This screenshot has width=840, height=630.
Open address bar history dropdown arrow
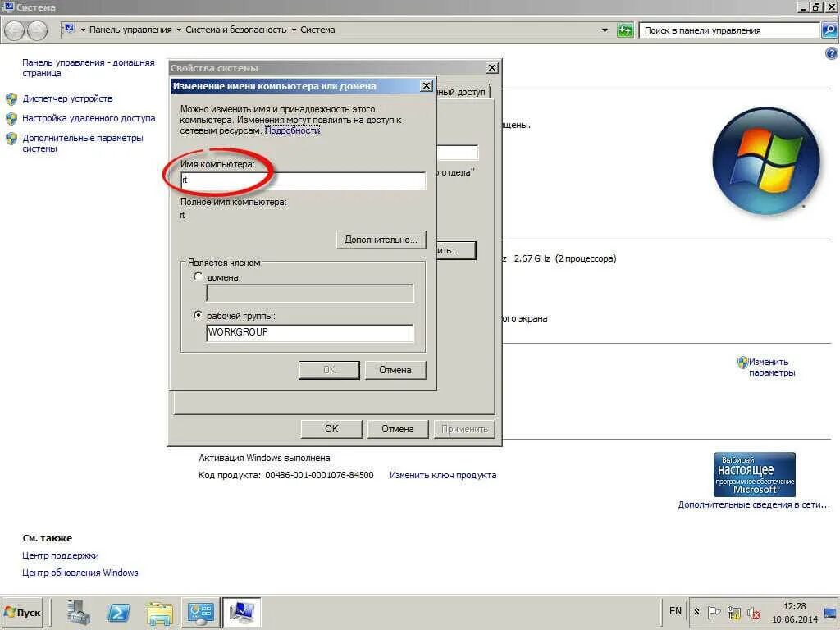[x=605, y=30]
